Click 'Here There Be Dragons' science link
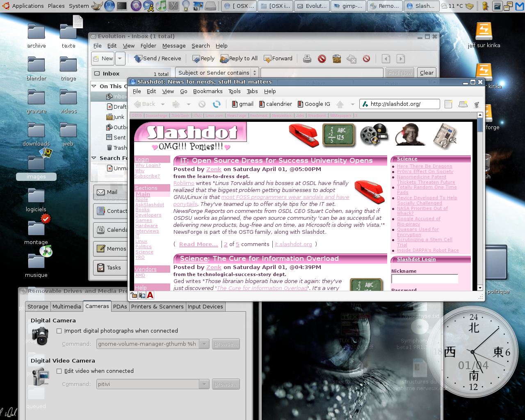525x420 pixels. [x=425, y=166]
